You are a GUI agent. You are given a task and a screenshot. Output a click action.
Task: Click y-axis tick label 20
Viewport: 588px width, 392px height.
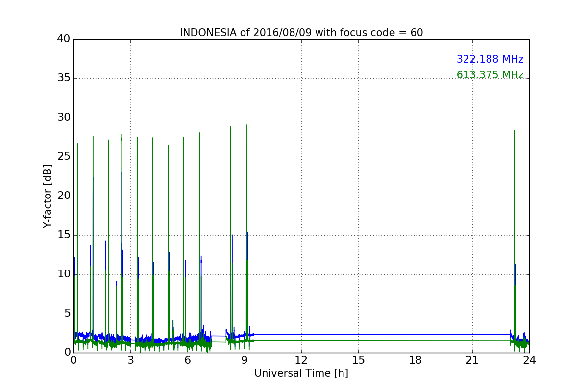tap(63, 196)
